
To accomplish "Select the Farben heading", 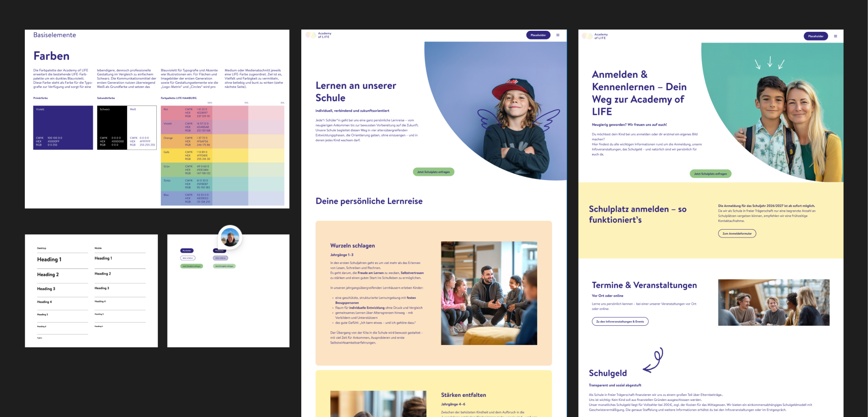I will point(51,56).
